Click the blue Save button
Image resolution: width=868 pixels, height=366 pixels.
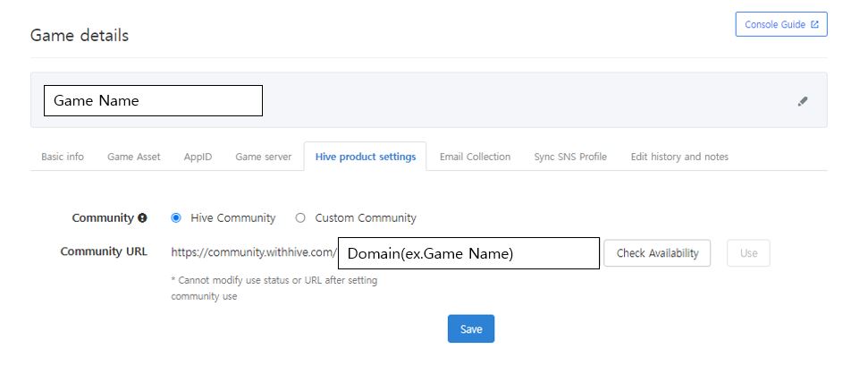[x=471, y=328]
